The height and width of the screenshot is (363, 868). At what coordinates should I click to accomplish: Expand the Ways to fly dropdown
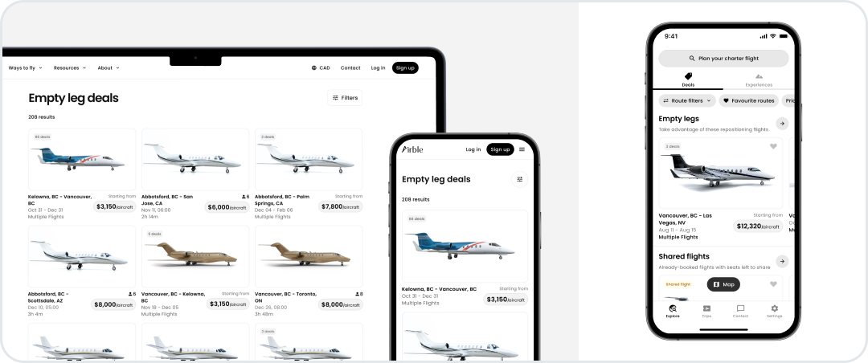[x=26, y=68]
